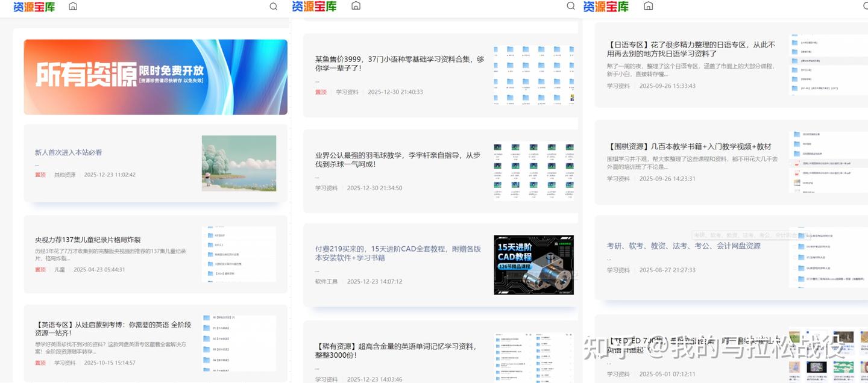Click the search icon in the middle panel header
868x383 pixels.
[571, 6]
